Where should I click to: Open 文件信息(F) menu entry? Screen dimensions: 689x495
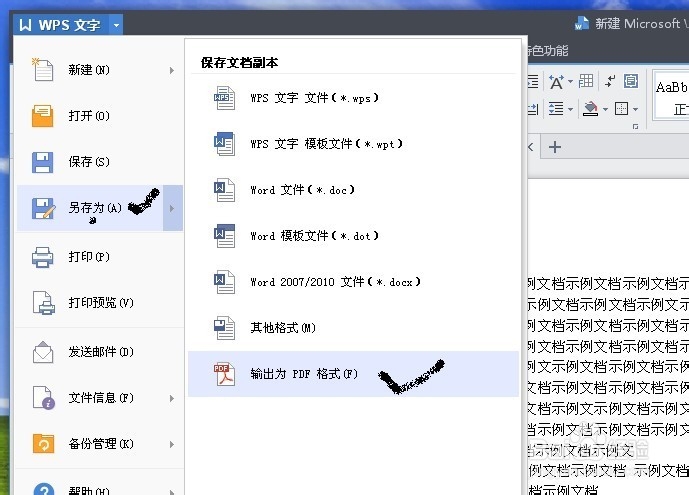[101, 398]
